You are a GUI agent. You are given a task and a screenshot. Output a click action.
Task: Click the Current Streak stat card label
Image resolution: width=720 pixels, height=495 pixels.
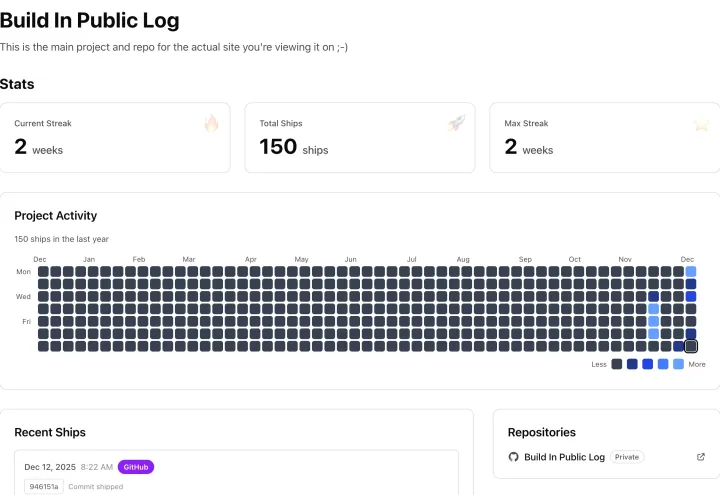(x=43, y=123)
